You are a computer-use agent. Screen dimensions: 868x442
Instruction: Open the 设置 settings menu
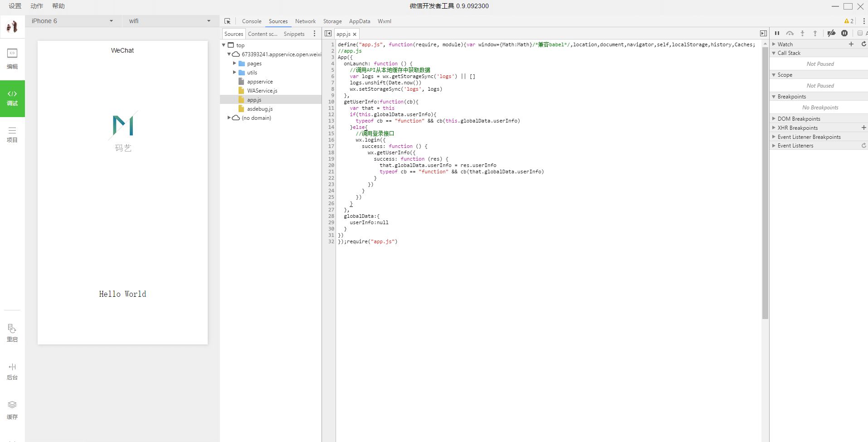click(x=15, y=6)
